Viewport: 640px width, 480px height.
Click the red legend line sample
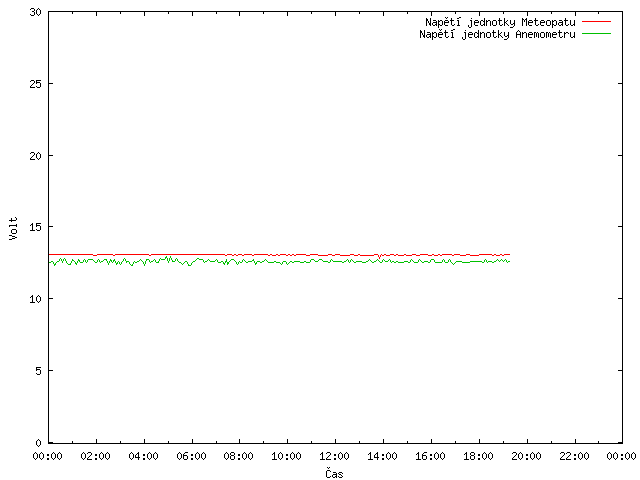pyautogui.click(x=596, y=21)
